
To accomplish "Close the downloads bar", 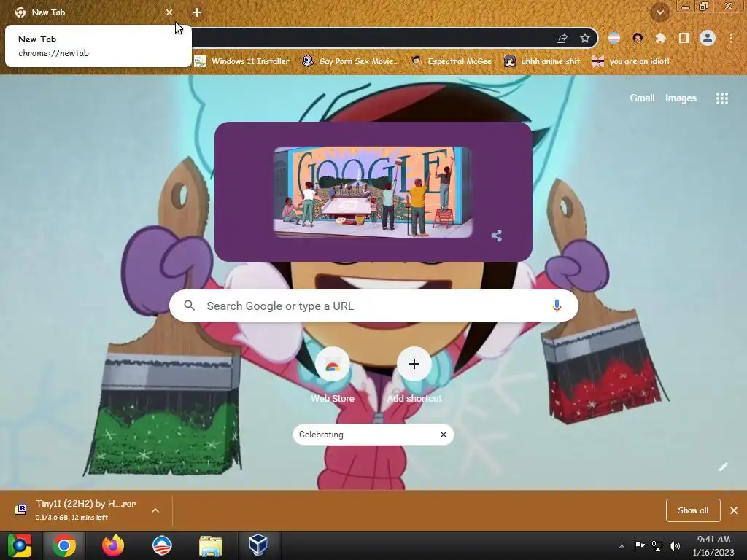I will [734, 510].
